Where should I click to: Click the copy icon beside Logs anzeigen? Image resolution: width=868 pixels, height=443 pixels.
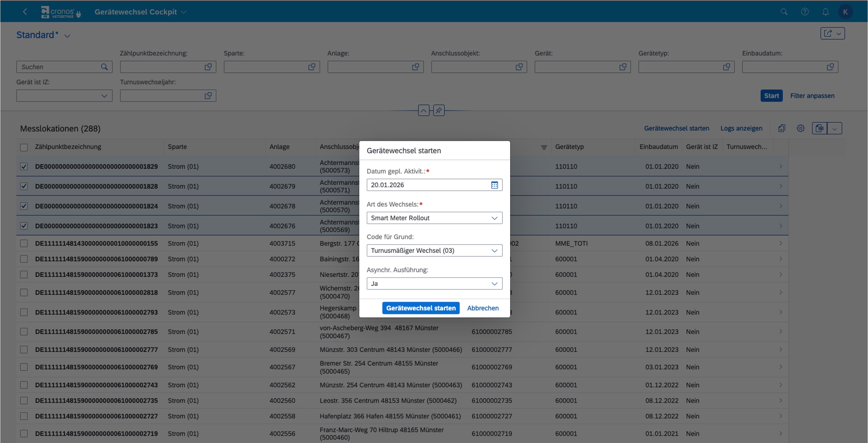coord(782,128)
